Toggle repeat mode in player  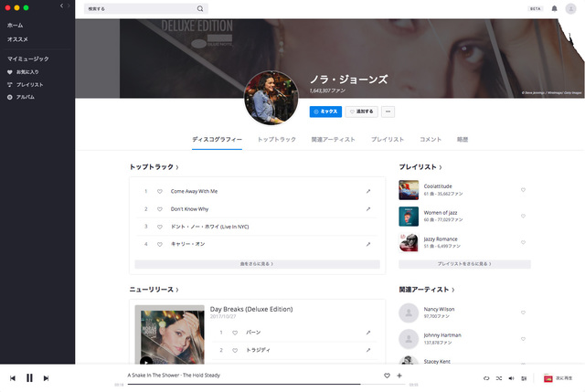click(486, 378)
